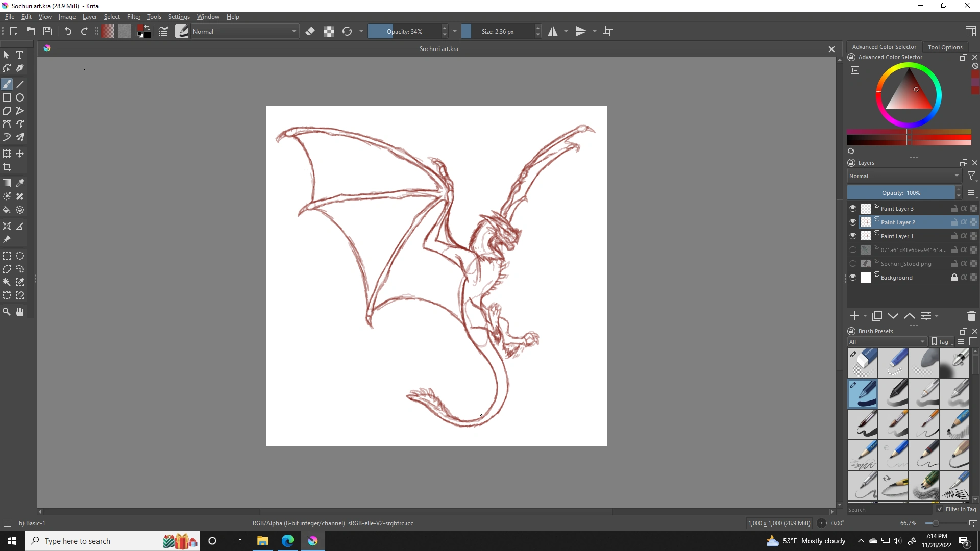Click the Undo button
Viewport: 980px width, 551px height.
67,31
